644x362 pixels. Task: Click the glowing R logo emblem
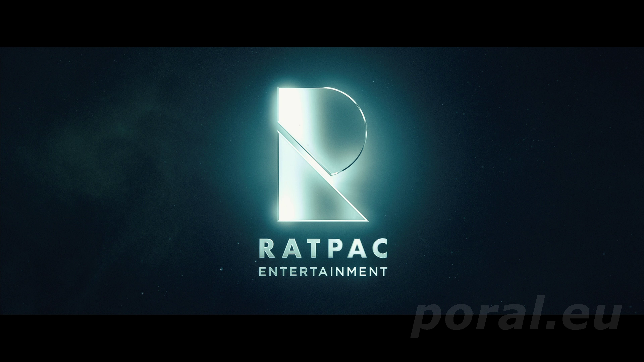click(x=323, y=154)
